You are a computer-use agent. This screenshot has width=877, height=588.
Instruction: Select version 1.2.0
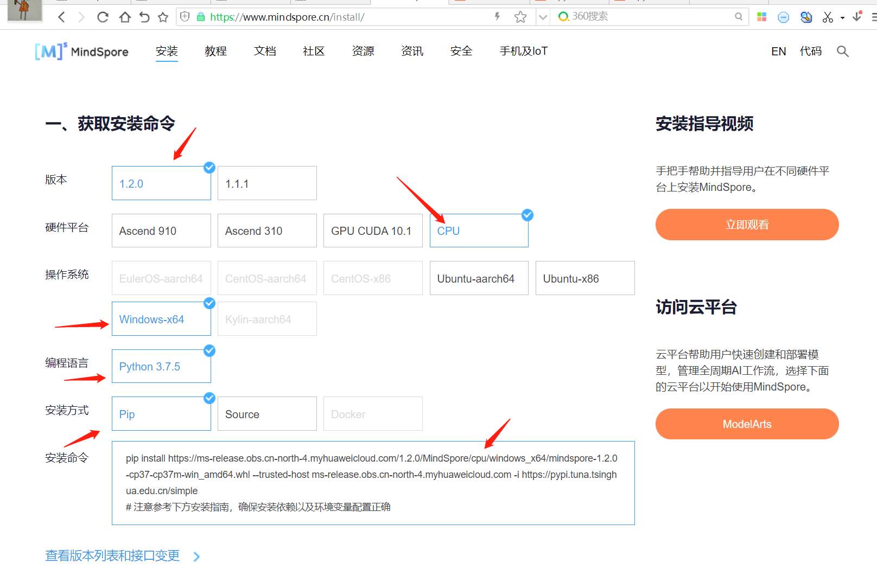tap(161, 183)
